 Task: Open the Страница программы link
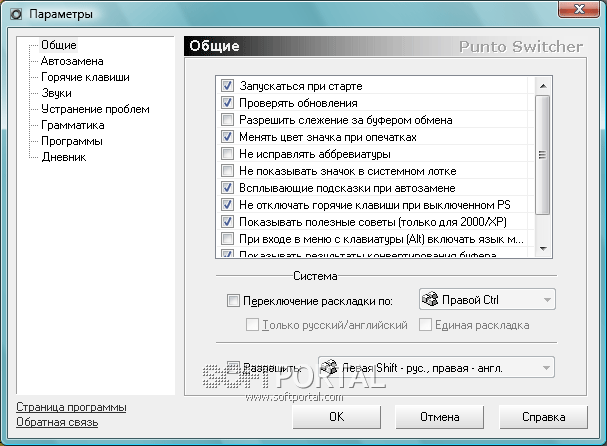[x=71, y=407]
